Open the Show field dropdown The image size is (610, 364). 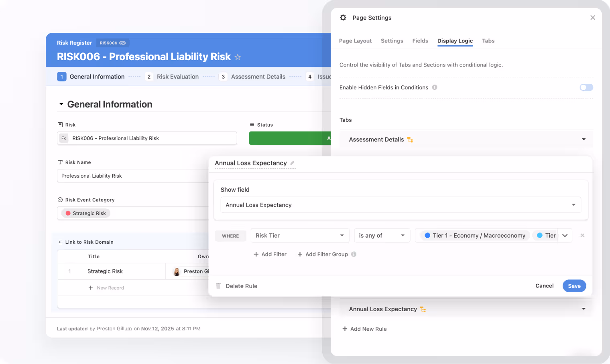tap(401, 205)
